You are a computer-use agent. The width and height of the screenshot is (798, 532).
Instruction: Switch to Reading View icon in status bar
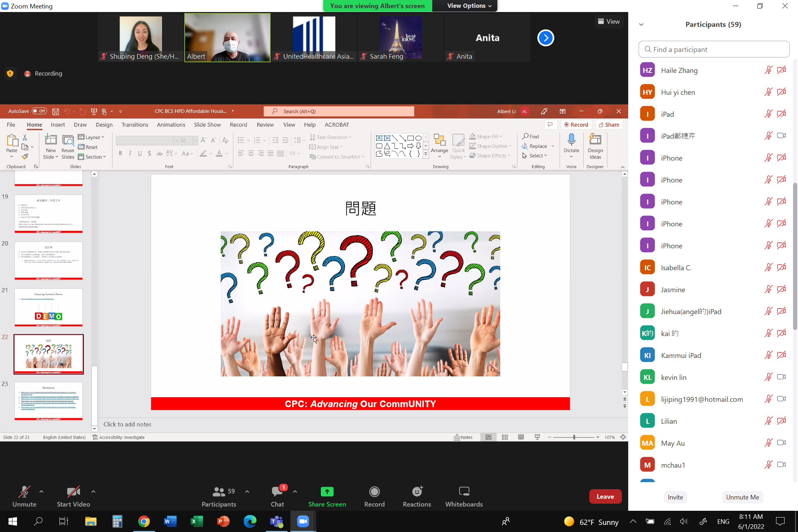click(521, 437)
